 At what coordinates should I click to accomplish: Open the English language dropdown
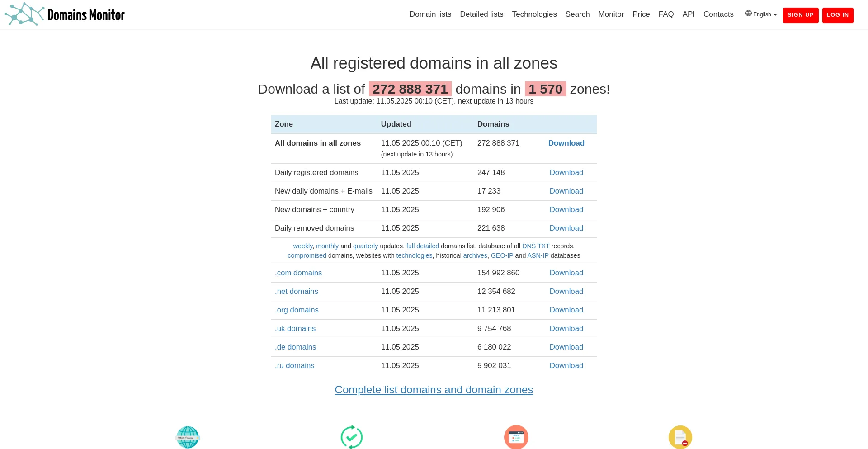pos(761,14)
